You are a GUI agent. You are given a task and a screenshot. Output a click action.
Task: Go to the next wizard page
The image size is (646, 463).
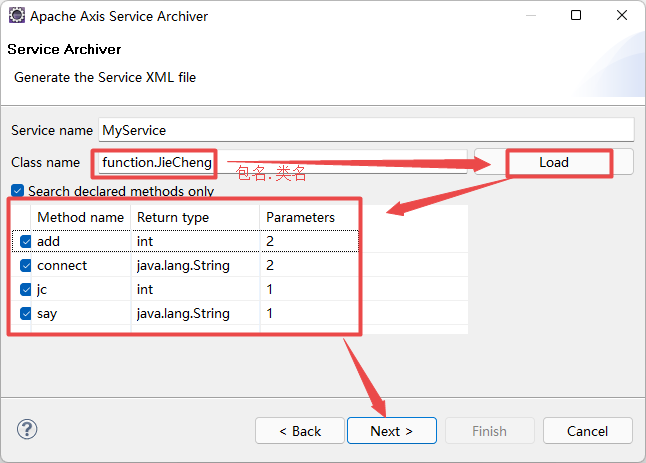tap(391, 431)
